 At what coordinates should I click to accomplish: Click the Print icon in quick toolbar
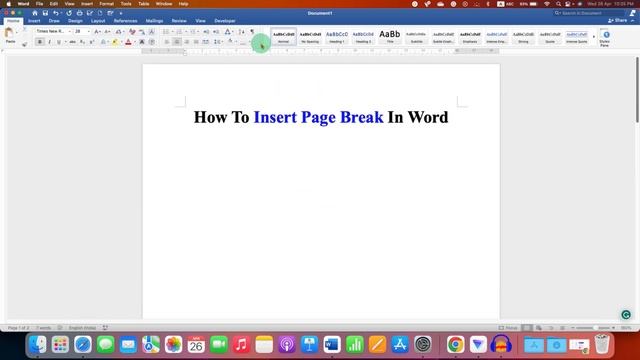point(79,13)
